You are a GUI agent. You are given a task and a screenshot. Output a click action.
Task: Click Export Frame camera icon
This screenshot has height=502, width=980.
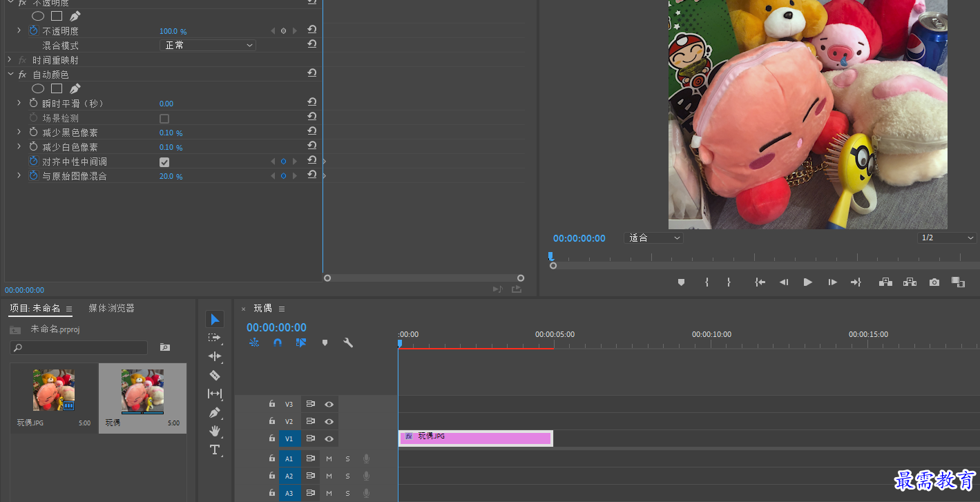[x=934, y=282]
